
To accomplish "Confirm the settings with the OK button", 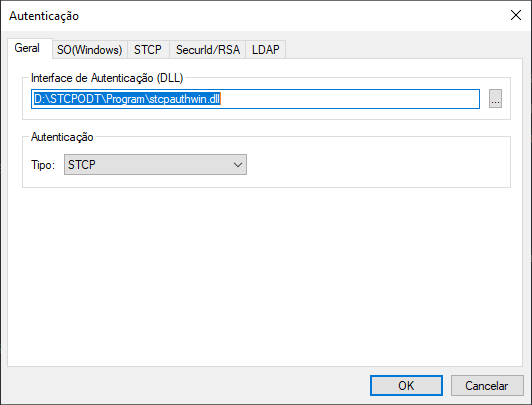I will click(406, 385).
